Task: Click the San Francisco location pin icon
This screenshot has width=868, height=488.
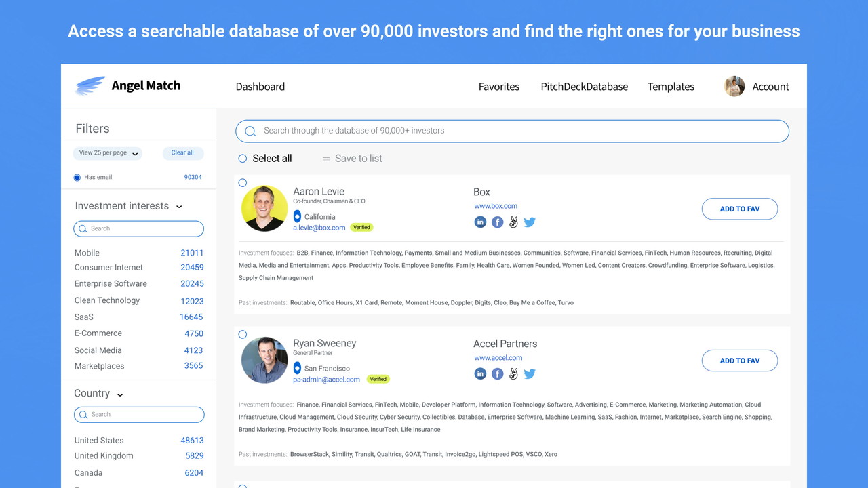Action: [x=297, y=368]
